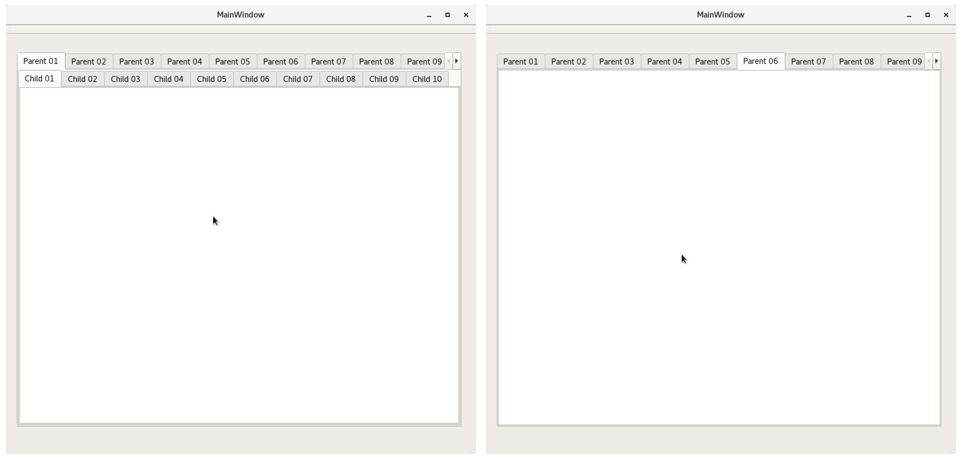Select Parent 07 tab in left window

(329, 61)
